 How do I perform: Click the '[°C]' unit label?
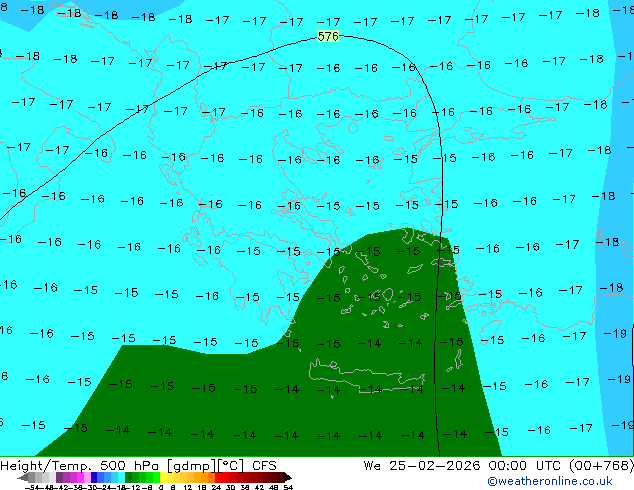[230, 466]
